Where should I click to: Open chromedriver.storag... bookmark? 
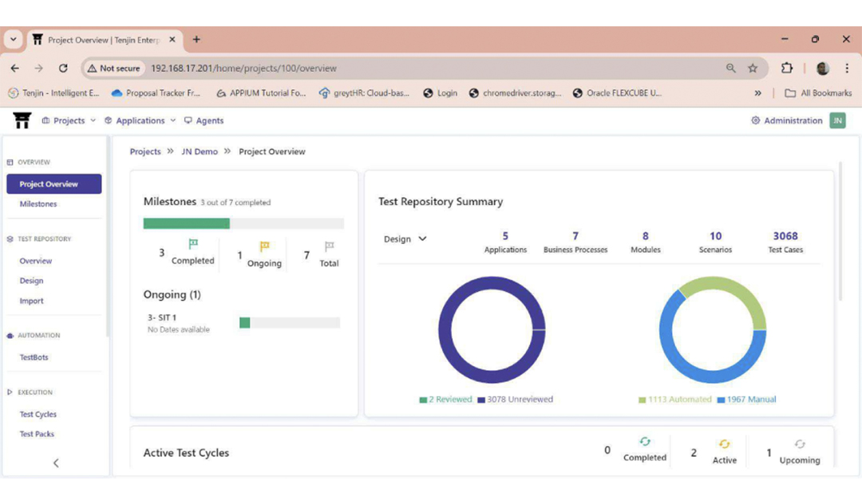[x=515, y=93]
